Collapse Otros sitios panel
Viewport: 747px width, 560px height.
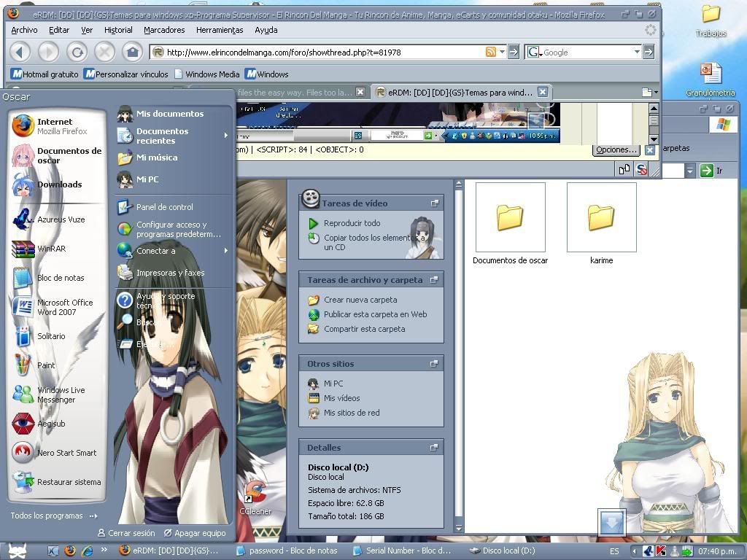click(x=434, y=364)
